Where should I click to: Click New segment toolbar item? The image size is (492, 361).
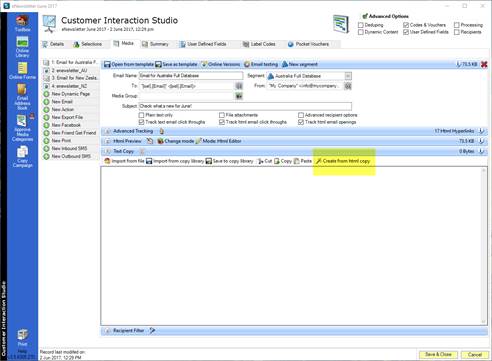point(300,64)
